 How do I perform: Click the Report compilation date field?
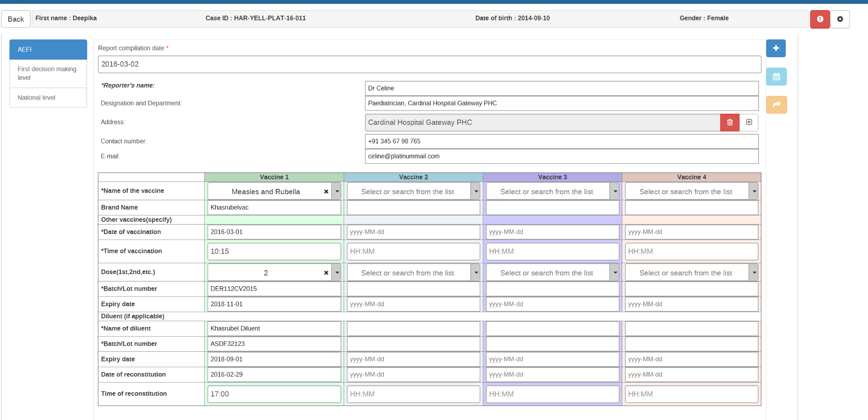coord(429,64)
